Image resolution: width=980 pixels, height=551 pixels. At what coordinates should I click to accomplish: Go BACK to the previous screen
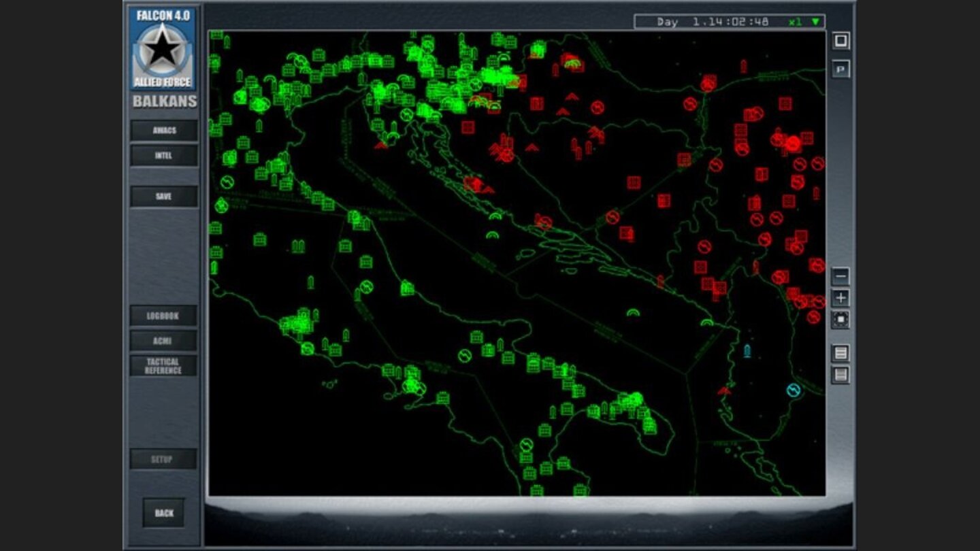163,513
